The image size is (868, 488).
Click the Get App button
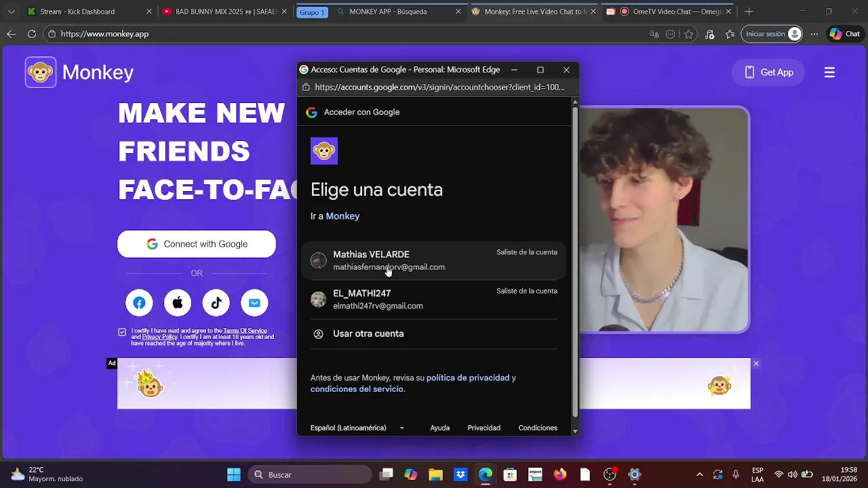[x=769, y=73]
